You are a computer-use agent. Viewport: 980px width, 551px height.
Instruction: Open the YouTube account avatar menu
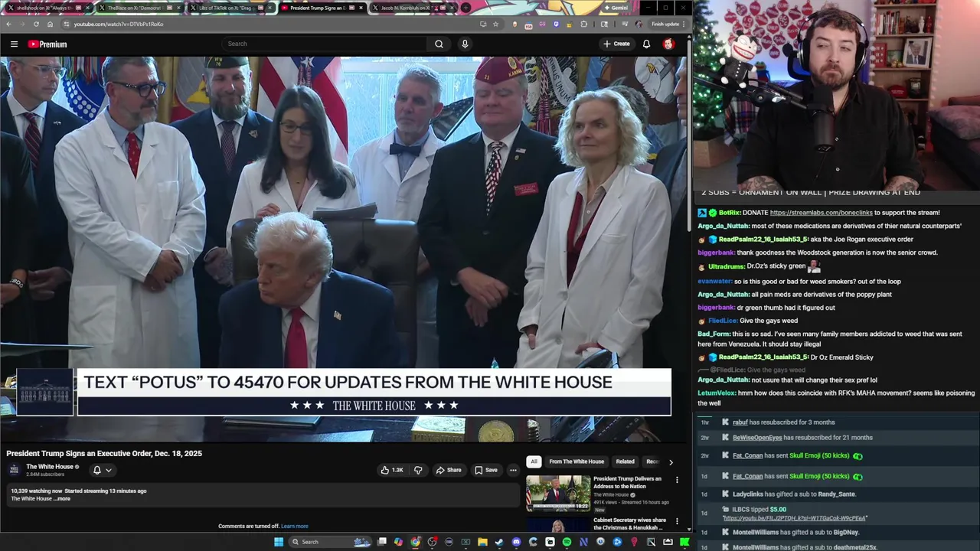668,44
